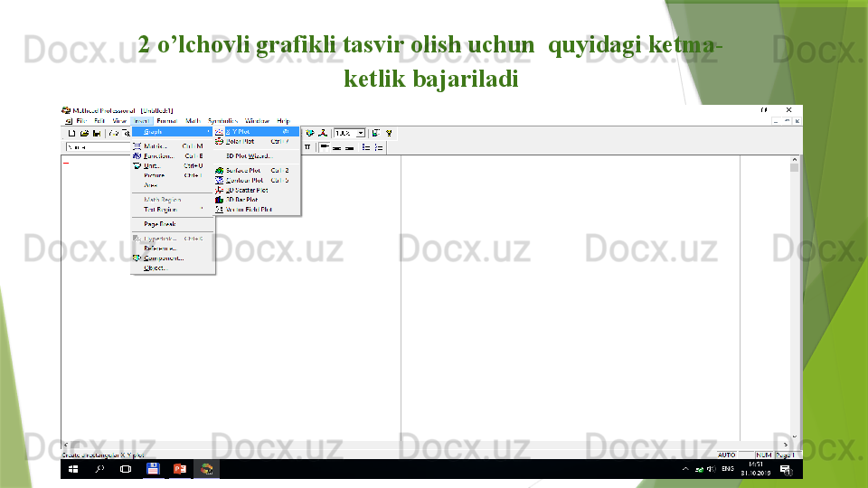The width and height of the screenshot is (868, 488).
Task: Open the 3D Plot Wizard
Action: [x=248, y=155]
